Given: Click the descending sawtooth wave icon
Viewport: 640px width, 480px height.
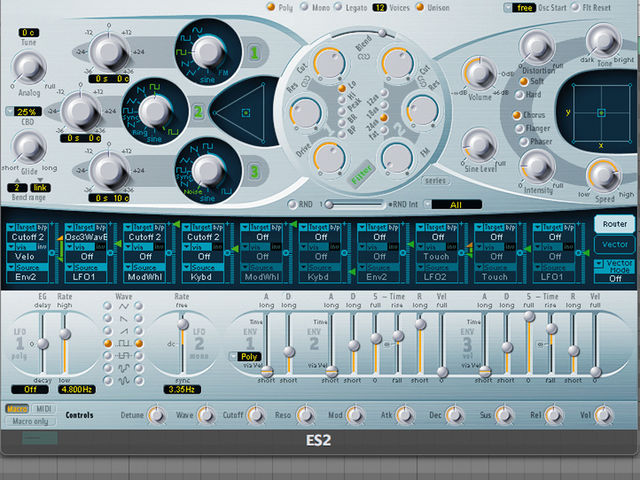Looking at the screenshot, I should (123, 318).
